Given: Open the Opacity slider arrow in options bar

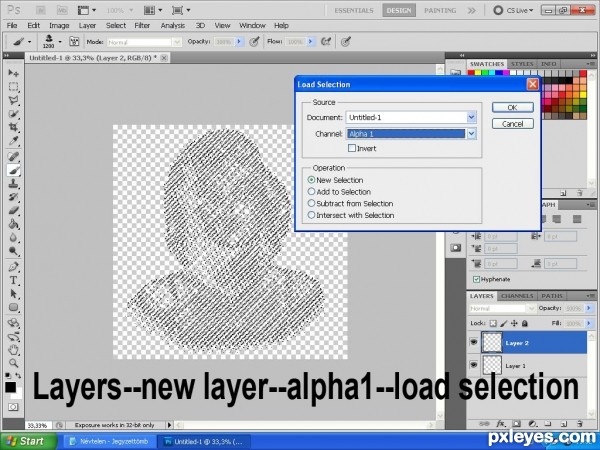Looking at the screenshot, I should tap(240, 41).
